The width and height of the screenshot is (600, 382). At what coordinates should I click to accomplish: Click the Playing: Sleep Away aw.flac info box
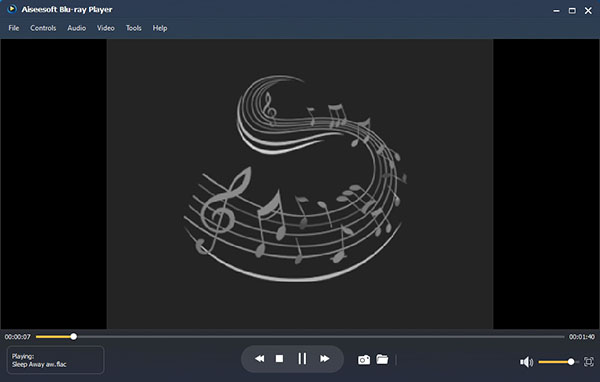(x=55, y=360)
